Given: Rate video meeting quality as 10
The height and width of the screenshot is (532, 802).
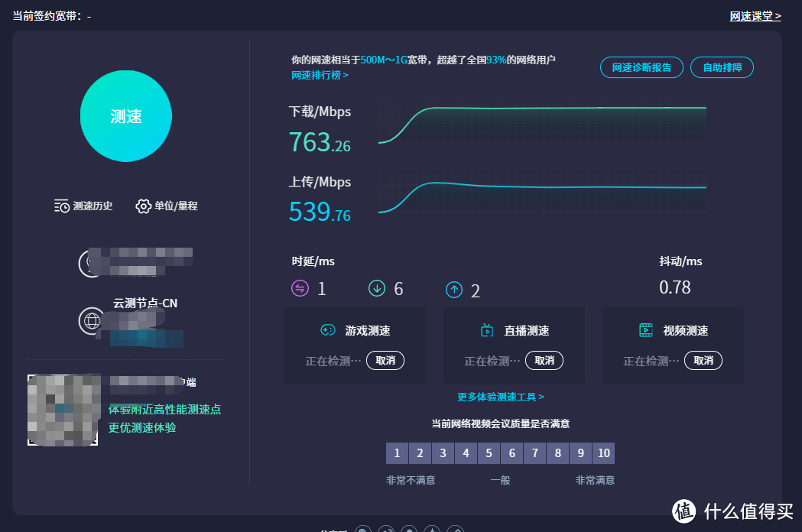Looking at the screenshot, I should point(603,453).
